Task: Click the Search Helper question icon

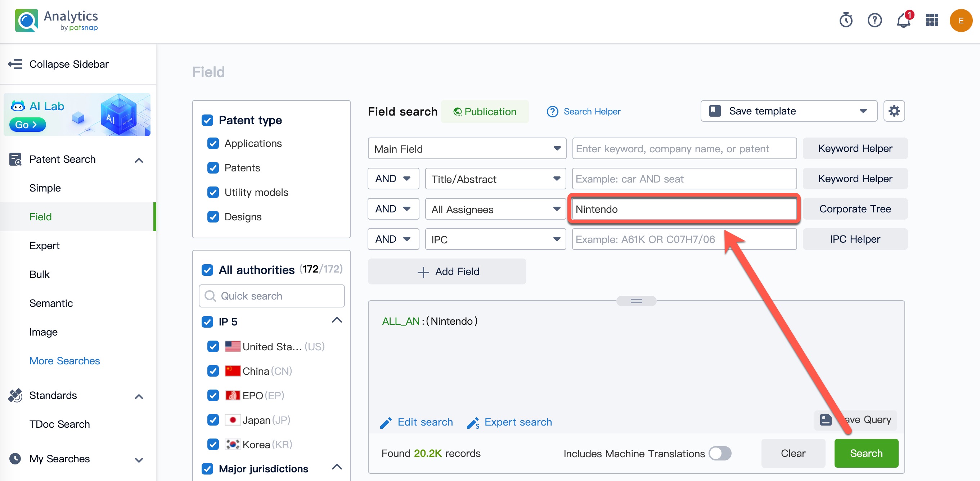Action: click(x=552, y=112)
